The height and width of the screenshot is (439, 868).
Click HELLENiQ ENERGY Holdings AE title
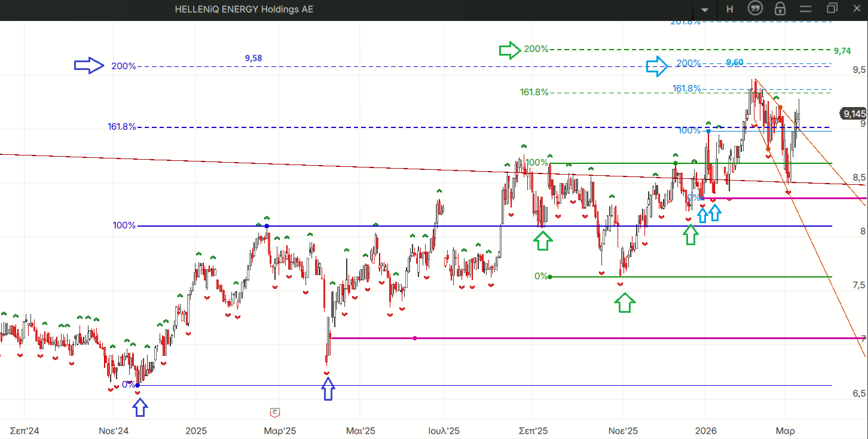244,9
